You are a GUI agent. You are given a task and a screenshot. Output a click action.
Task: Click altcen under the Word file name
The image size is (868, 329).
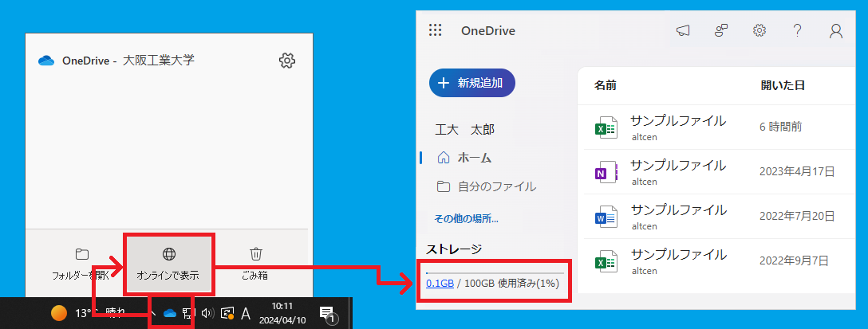coord(644,226)
